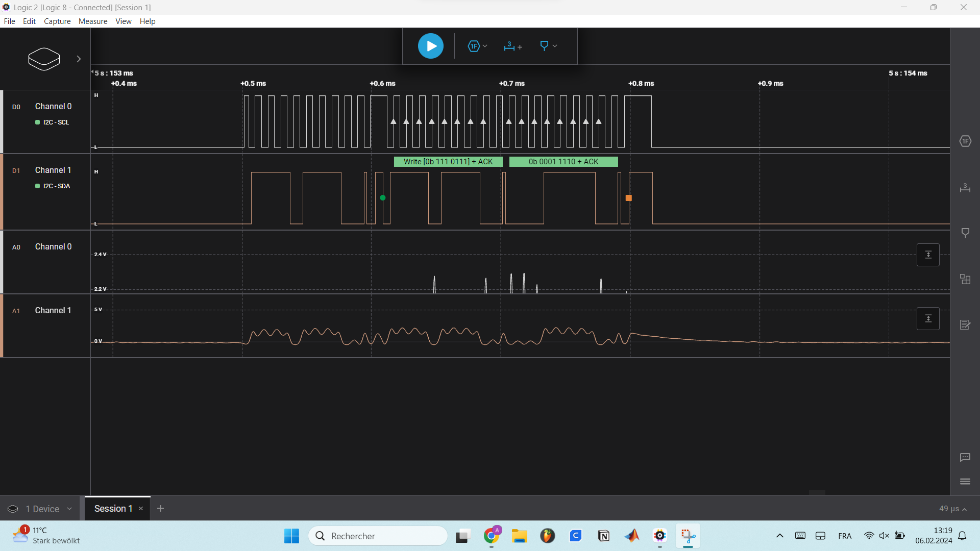This screenshot has height=551, width=980.
Task: Collapse analog channel A0 height button
Action: pyautogui.click(x=928, y=255)
